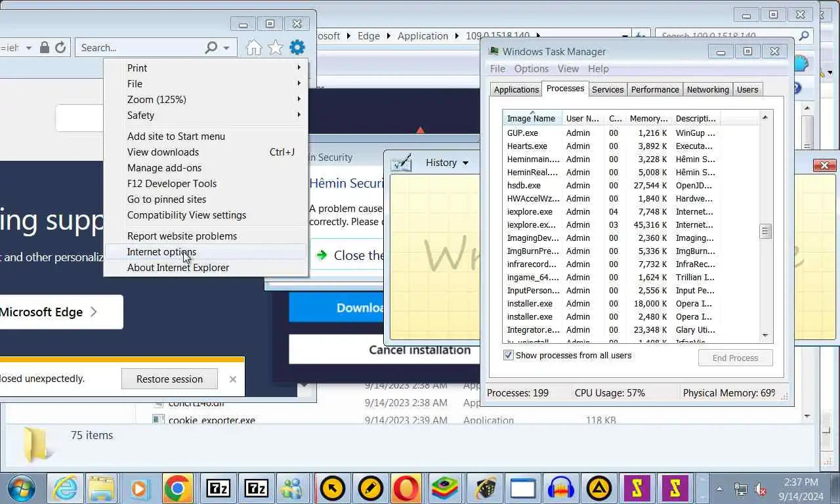Sort by Memory column header
The width and height of the screenshot is (840, 504).
[648, 118]
